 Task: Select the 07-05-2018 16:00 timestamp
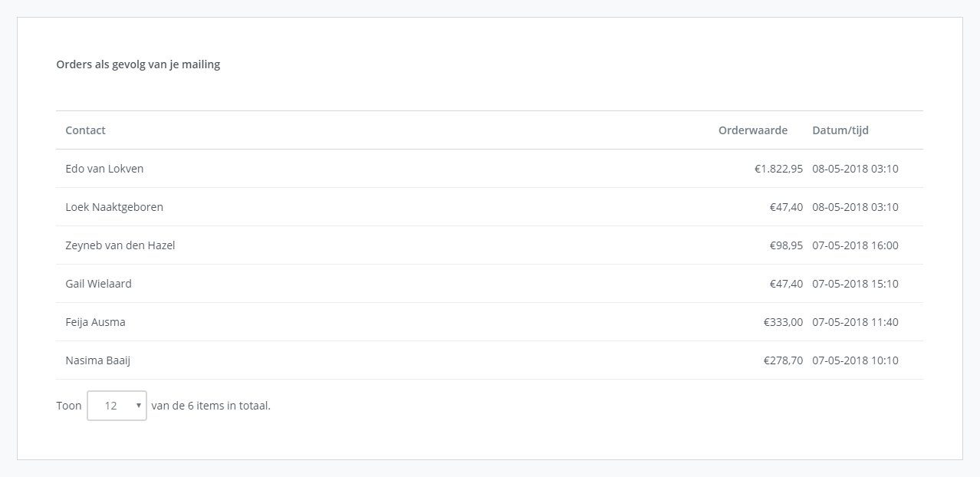[854, 245]
